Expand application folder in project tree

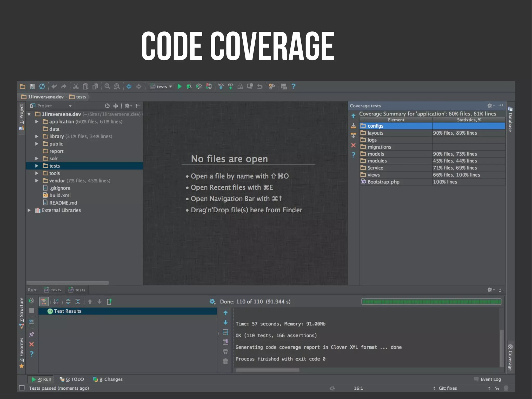tap(37, 122)
